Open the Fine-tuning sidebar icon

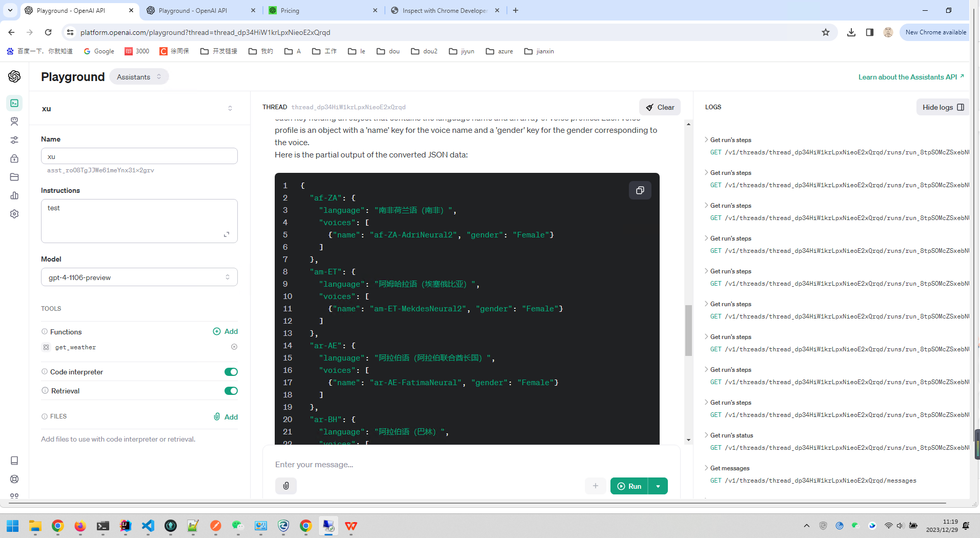(x=14, y=140)
